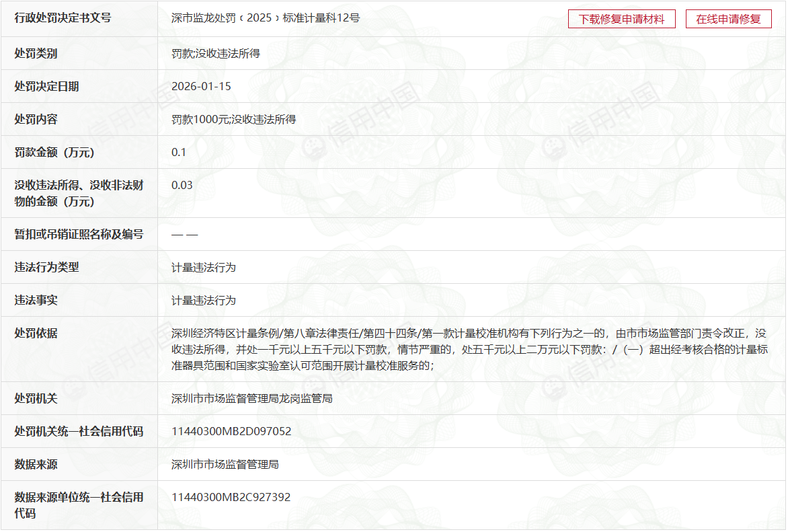This screenshot has height=532, width=788.
Task: Click the 下载修复申请材料 button
Action: (x=621, y=19)
